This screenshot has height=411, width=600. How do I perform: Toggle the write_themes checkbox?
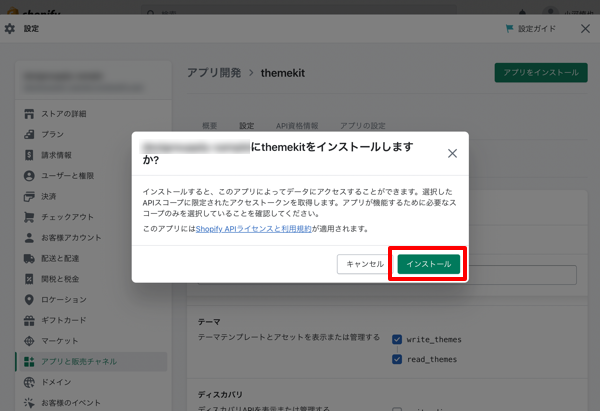point(397,339)
